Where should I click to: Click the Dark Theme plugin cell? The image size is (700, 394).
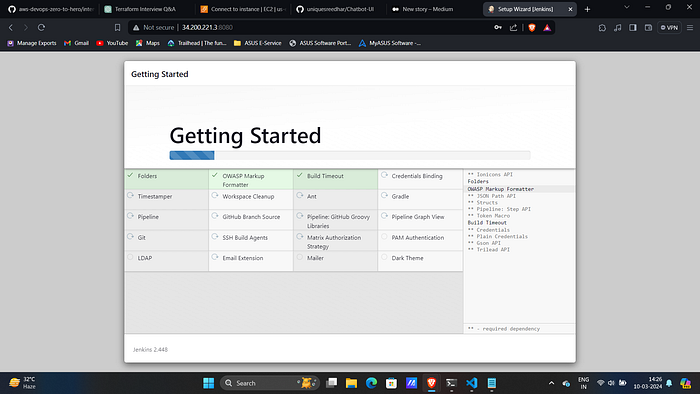click(x=420, y=261)
